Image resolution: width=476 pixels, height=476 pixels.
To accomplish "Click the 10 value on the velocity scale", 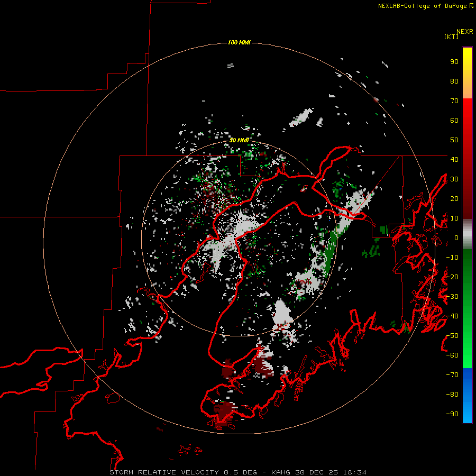I will tap(454, 218).
